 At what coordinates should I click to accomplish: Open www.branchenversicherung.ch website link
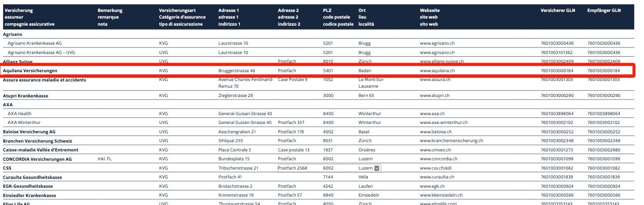coord(451,141)
